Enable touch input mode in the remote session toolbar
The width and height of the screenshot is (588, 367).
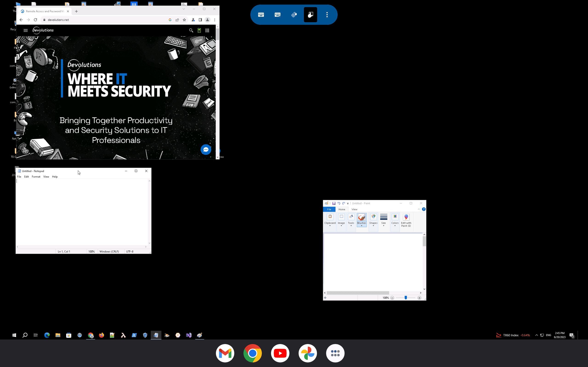click(x=310, y=14)
